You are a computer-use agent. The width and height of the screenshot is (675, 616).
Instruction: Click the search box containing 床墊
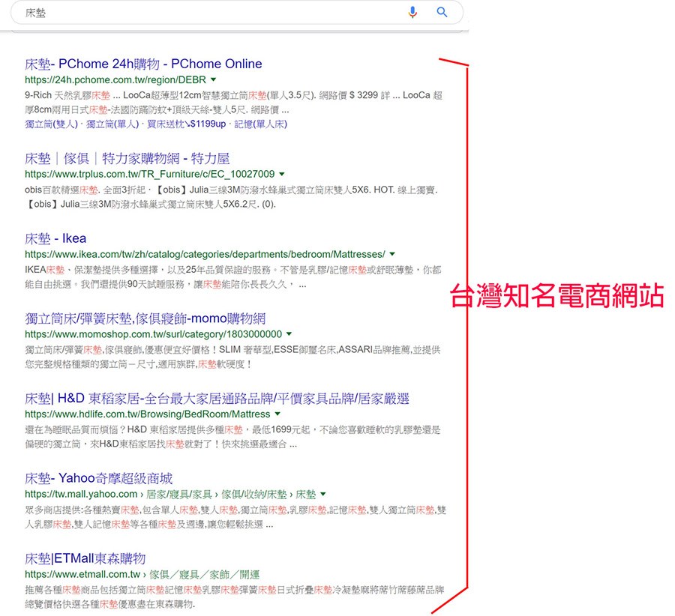210,13
